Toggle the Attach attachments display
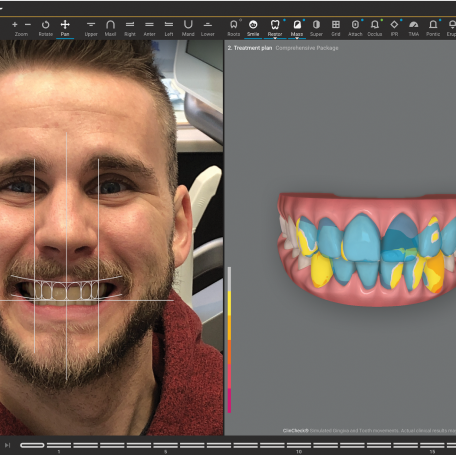The height and width of the screenshot is (457, 456). point(355,28)
